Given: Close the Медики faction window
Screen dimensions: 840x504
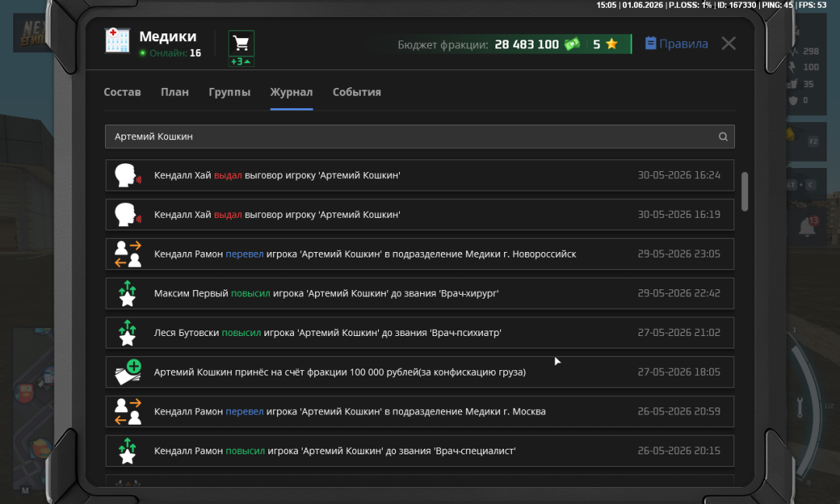Looking at the screenshot, I should 729,44.
